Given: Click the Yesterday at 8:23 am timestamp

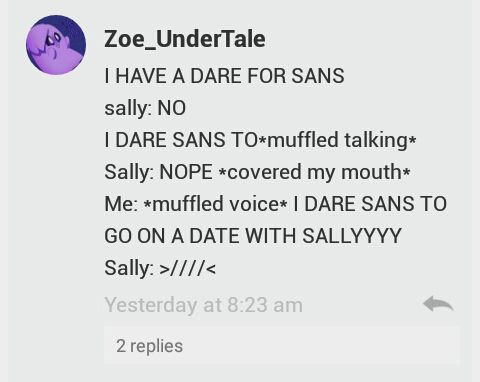Looking at the screenshot, I should pyautogui.click(x=204, y=305).
